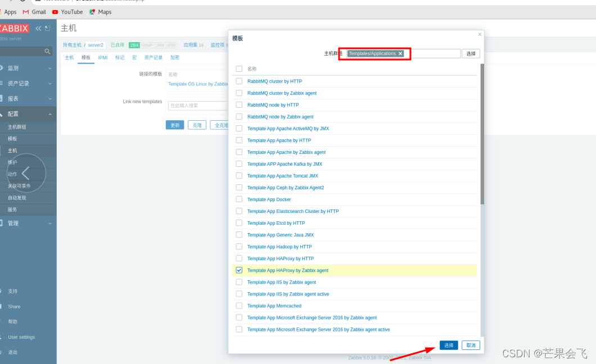Viewport: 596px width, 364px height.
Task: Uncheck Template App HAProxy by Zabbix agent
Action: pyautogui.click(x=239, y=270)
